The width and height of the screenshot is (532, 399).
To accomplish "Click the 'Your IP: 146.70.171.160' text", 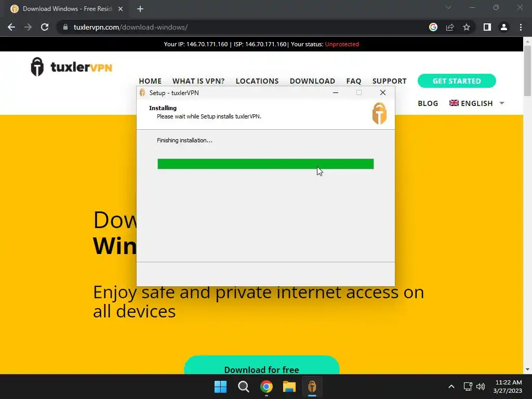I will (x=196, y=44).
